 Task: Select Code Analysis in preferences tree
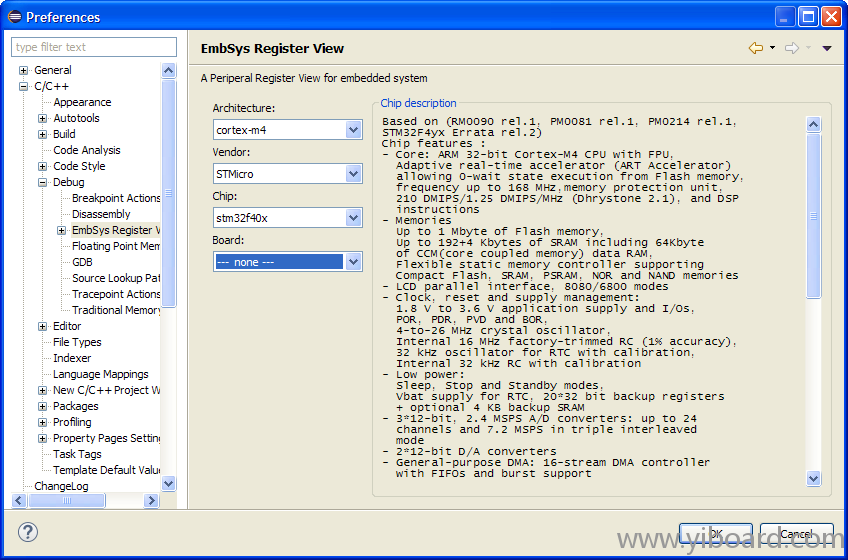pos(87,150)
